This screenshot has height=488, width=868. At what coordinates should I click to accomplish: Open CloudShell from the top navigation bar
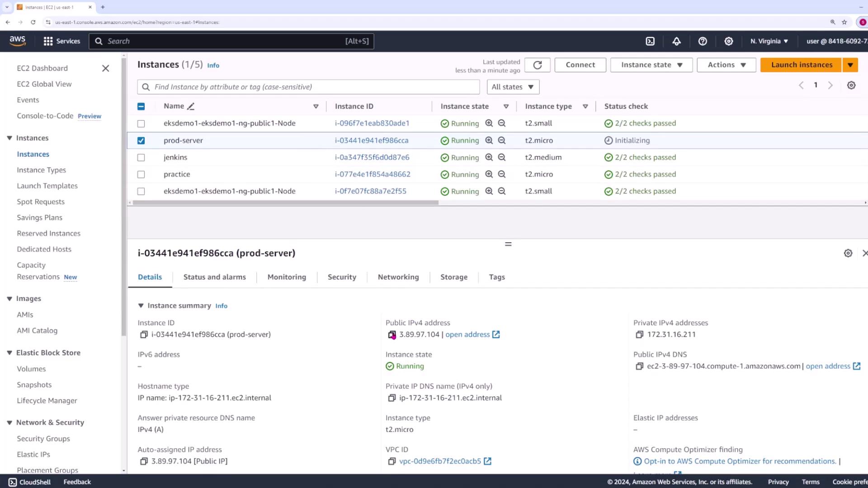click(650, 41)
